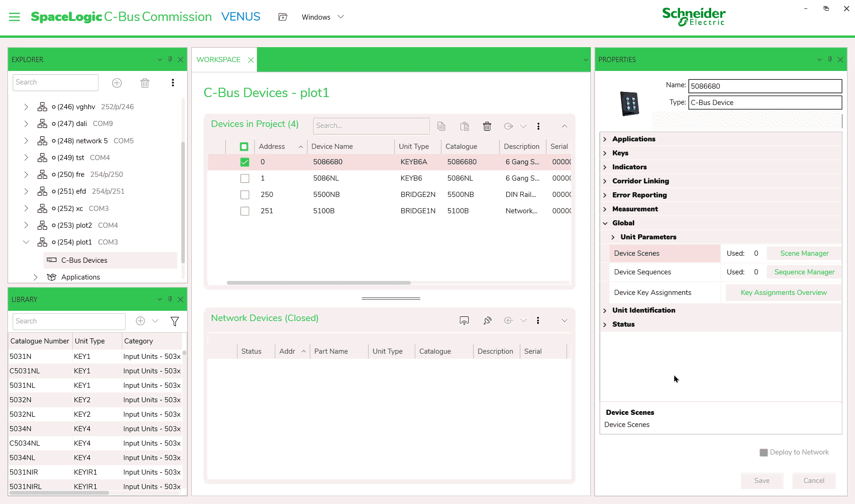Click the device thumbnail image in Properties
This screenshot has width=855, height=504.
[629, 104]
